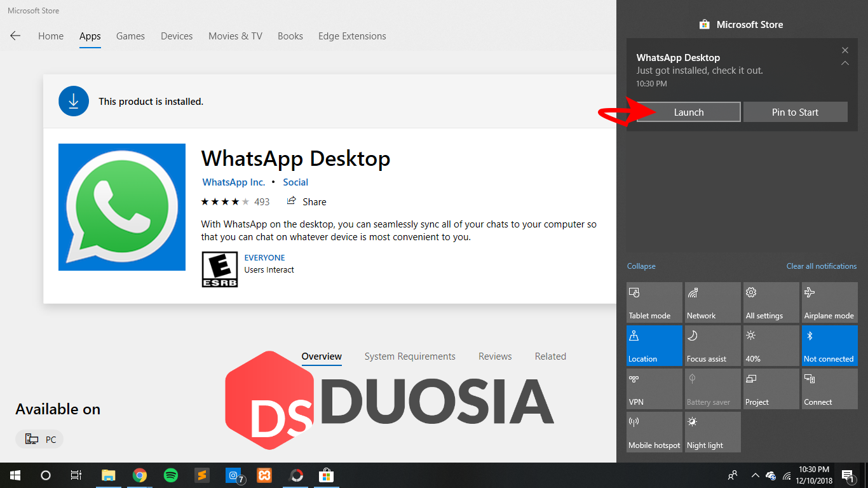Image resolution: width=868 pixels, height=488 pixels.
Task: Collapse the WhatsApp notification using the chevron
Action: point(845,63)
